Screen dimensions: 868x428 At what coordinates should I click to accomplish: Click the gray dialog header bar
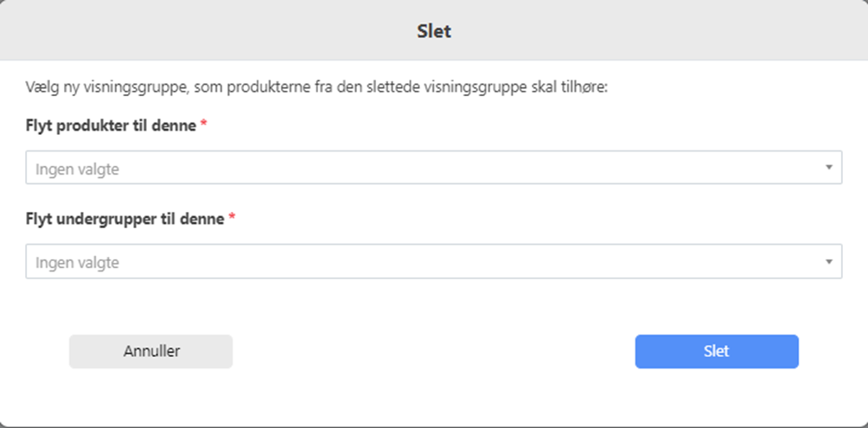point(216,32)
